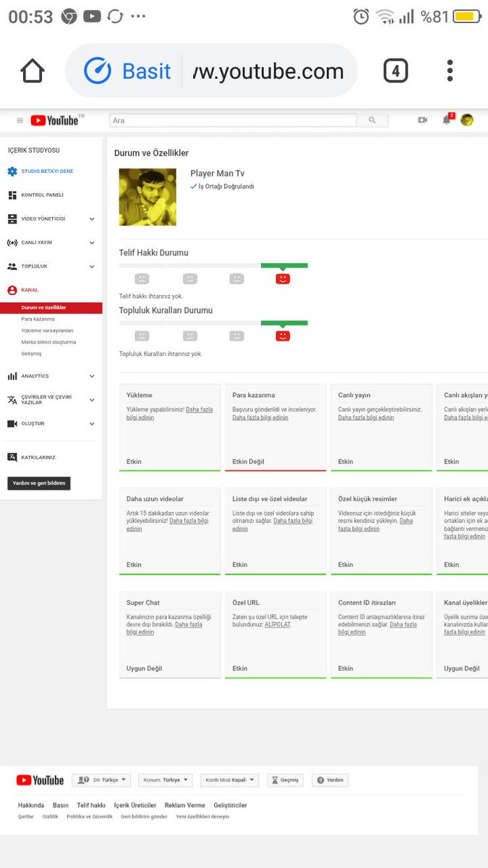Screen dimensions: 488x868
Task: Click the Politika ve Güvenlik footer link
Action: tap(90, 817)
